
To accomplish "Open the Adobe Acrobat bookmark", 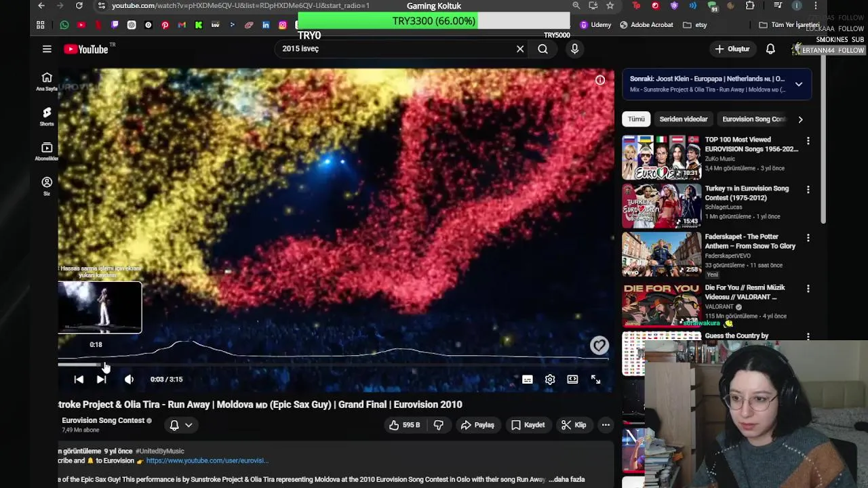I will click(x=647, y=25).
